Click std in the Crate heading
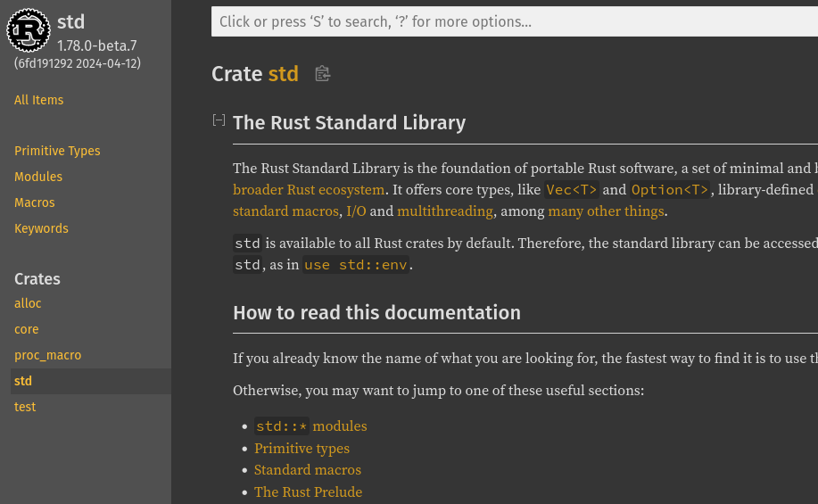The image size is (818, 504). (x=284, y=73)
